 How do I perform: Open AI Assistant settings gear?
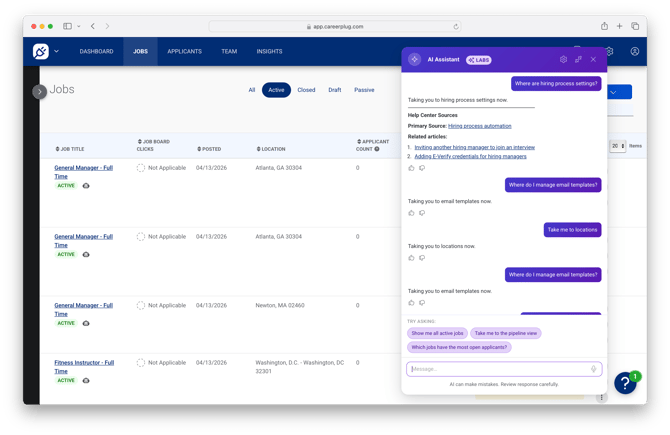(x=563, y=59)
